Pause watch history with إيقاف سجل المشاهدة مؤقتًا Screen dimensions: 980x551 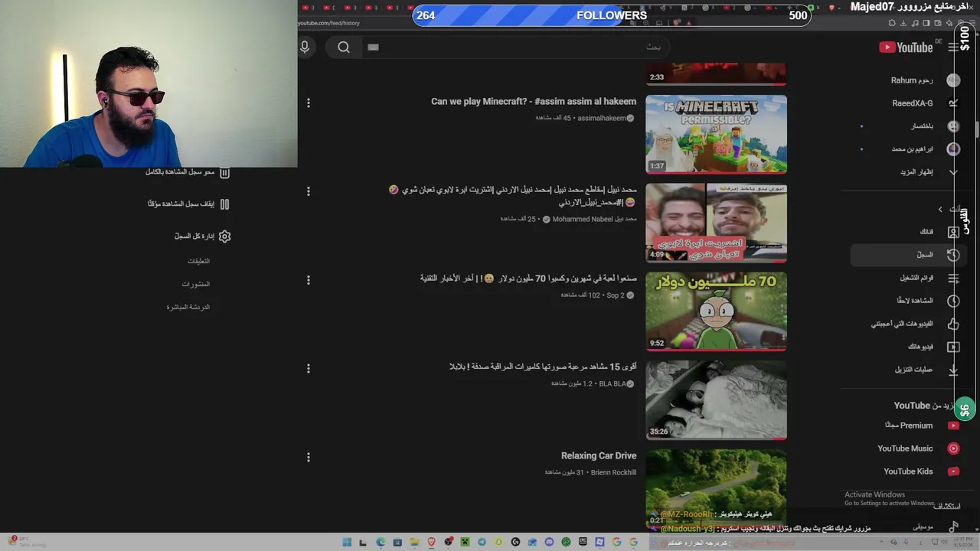[x=188, y=204]
